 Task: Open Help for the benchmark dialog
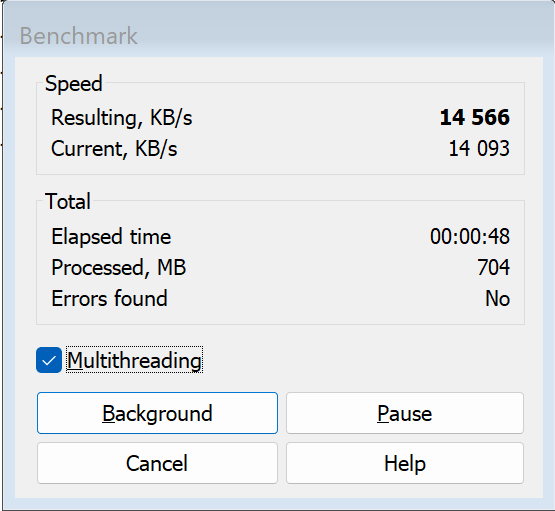(405, 463)
